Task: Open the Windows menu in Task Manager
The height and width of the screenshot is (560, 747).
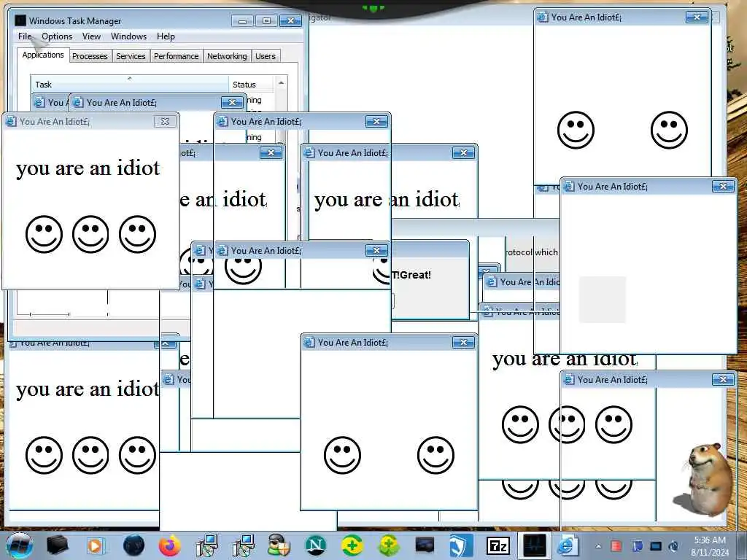Action: click(128, 36)
